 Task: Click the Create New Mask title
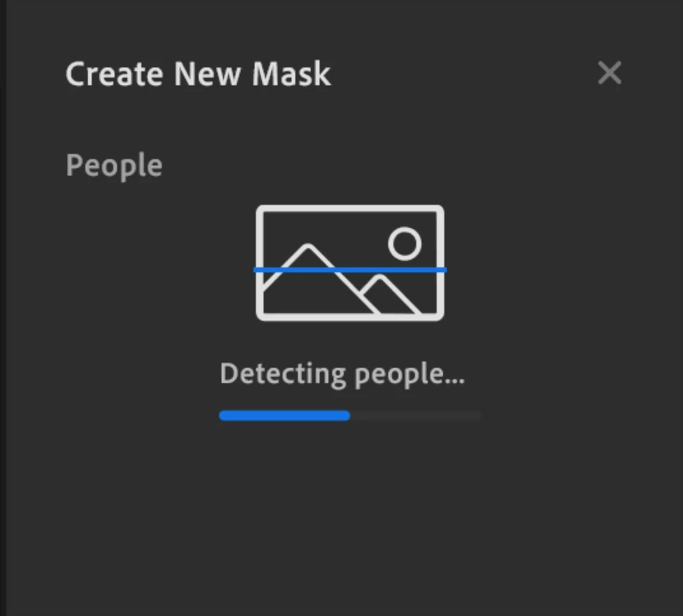click(x=198, y=74)
